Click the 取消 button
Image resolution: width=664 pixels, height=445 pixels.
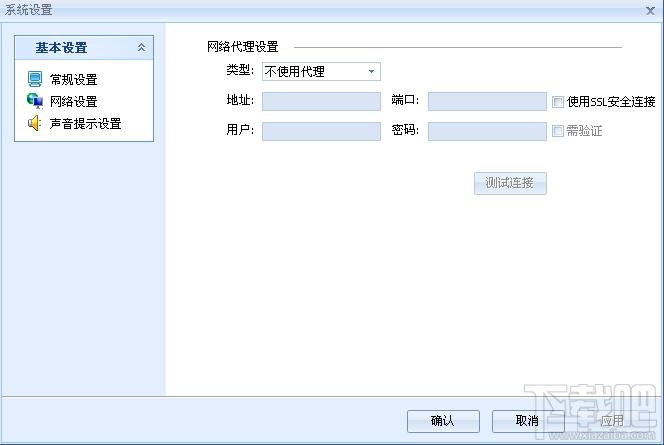[x=528, y=421]
